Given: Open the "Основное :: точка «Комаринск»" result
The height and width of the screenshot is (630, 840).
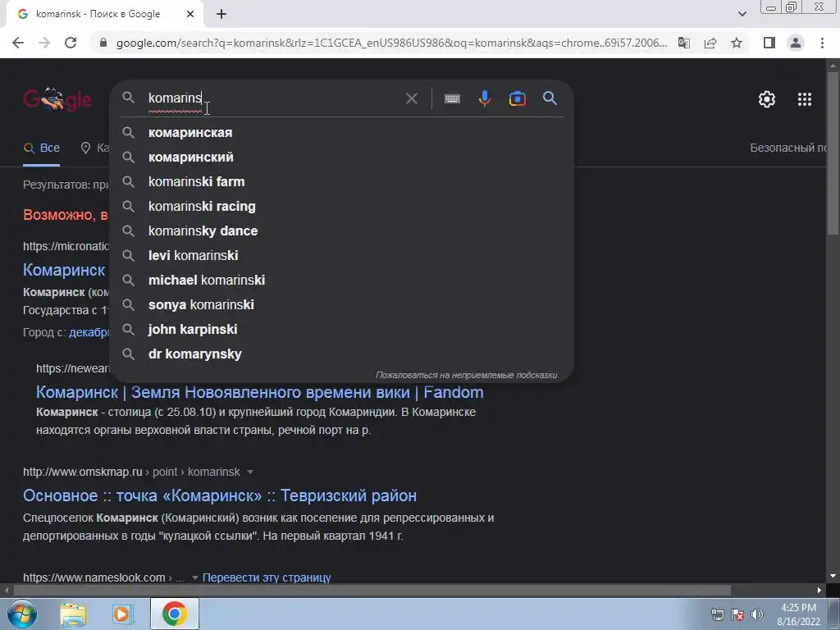Looking at the screenshot, I should [x=220, y=495].
